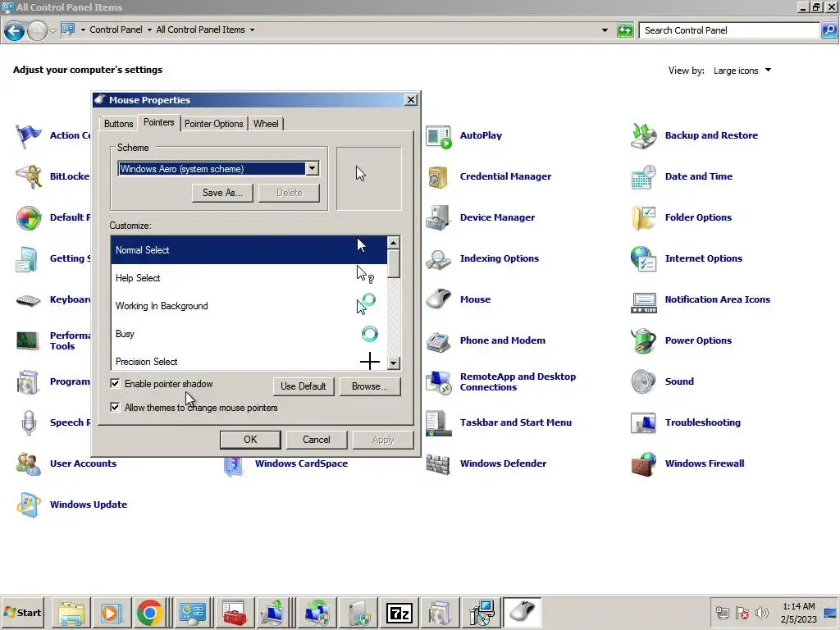The height and width of the screenshot is (630, 840).
Task: Select the Busy pointer row
Action: [249, 334]
